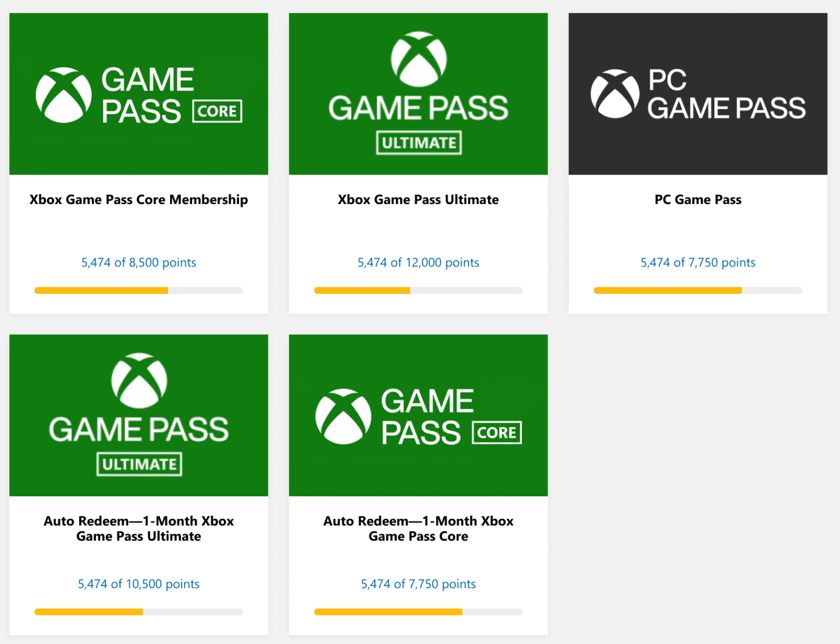Open Auto Redeem 1-Month Xbox Game Pass Core
Image resolution: width=840 pixels, height=644 pixels.
418,529
